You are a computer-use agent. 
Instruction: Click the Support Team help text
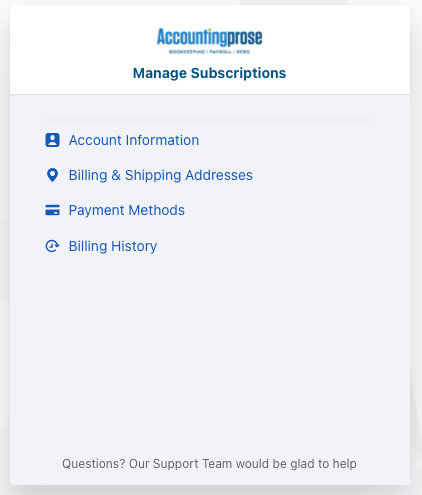[209, 464]
